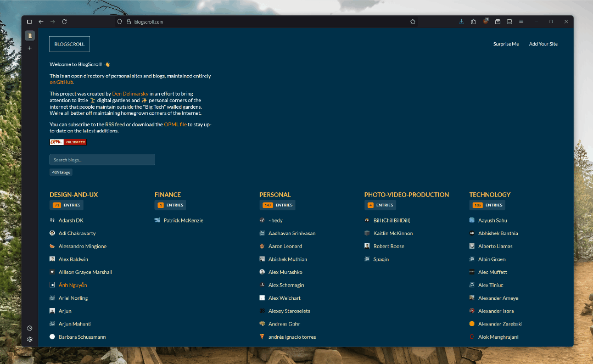593x364 pixels.
Task: Open sidebar settings gear icon
Action: 30,339
